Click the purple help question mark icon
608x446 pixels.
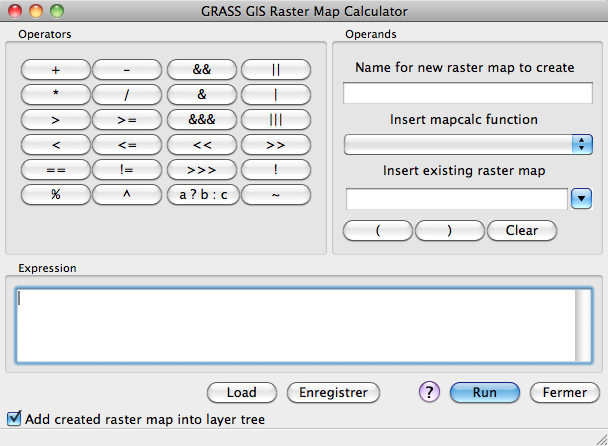click(x=429, y=392)
